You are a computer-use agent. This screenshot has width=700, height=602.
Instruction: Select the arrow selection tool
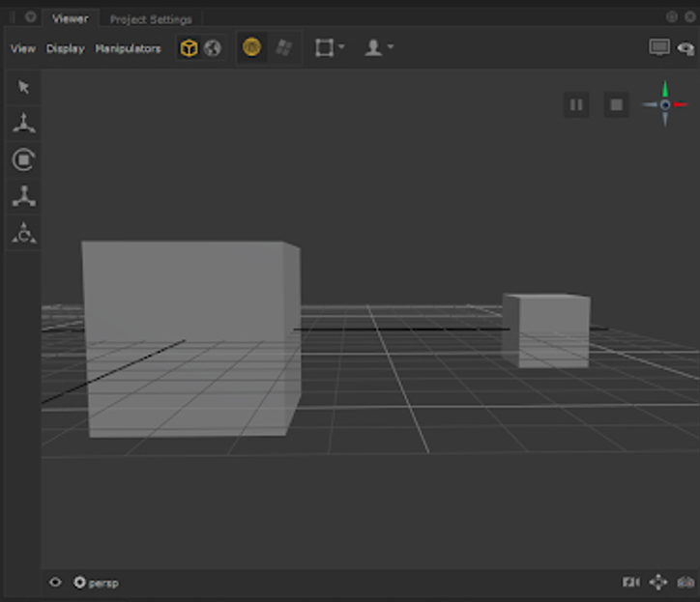coord(24,88)
